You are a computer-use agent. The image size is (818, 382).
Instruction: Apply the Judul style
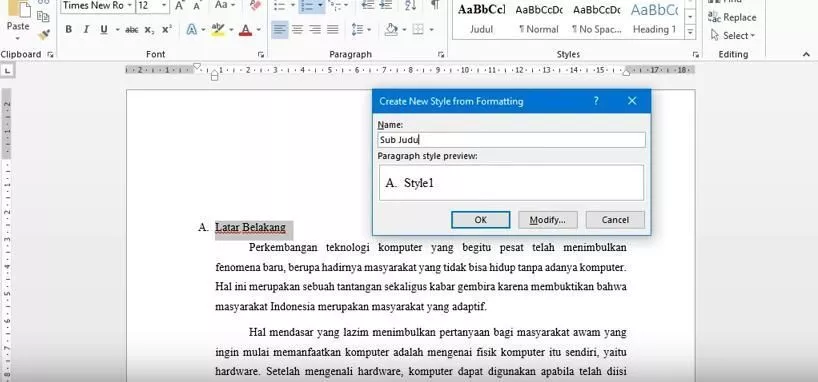click(482, 18)
